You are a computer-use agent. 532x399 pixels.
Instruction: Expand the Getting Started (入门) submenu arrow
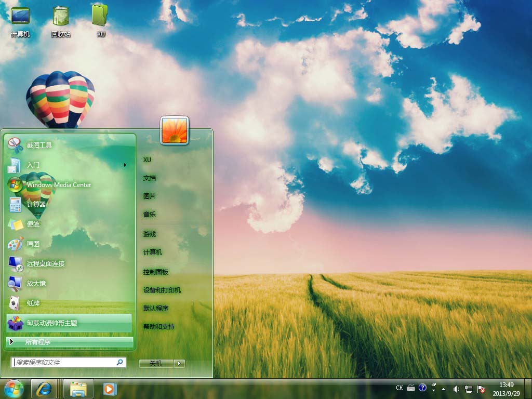[x=125, y=165]
